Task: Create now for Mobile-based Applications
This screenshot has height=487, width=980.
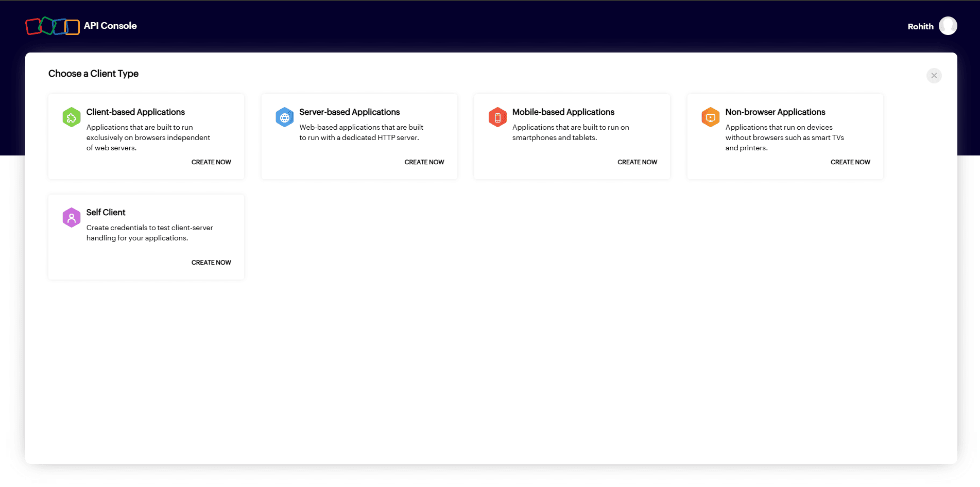Action: click(x=637, y=162)
